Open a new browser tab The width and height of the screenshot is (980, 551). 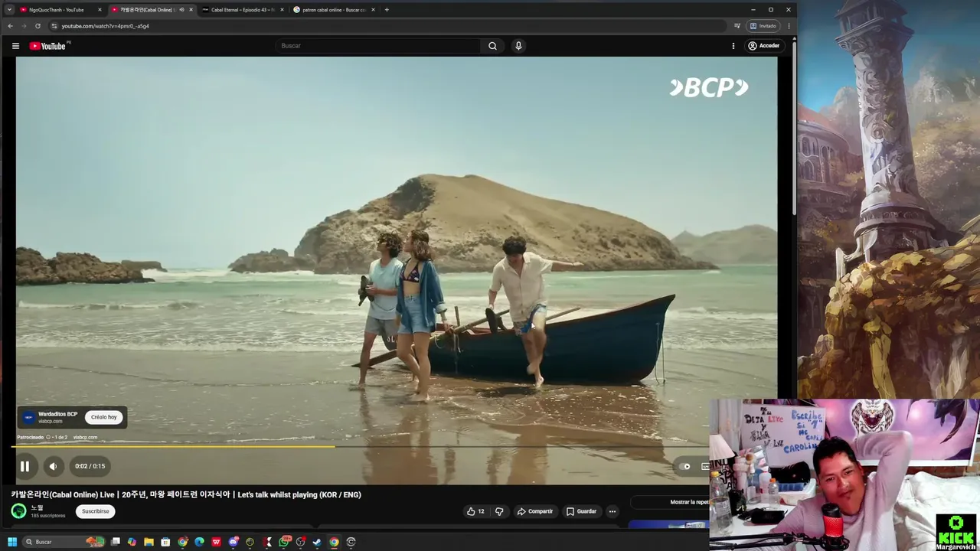coord(387,10)
